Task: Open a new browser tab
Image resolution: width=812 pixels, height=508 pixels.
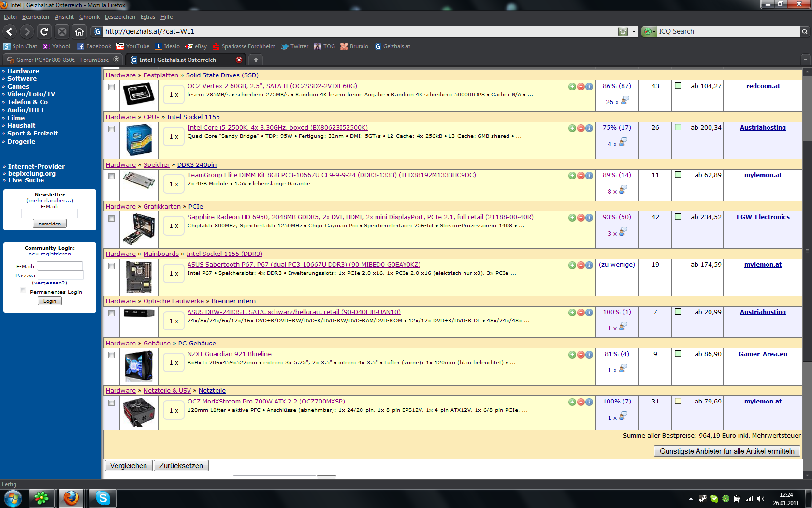Action: click(x=256, y=60)
